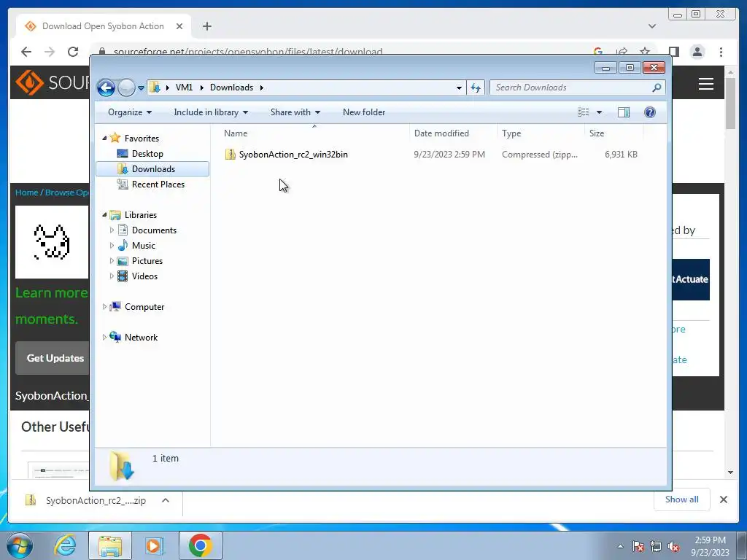Click Chrome's Back navigation arrow
Screen dimensions: 747x560
point(26,52)
